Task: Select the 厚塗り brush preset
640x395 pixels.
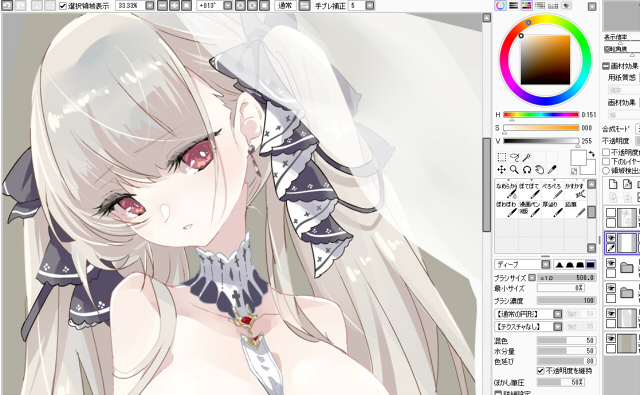Action: click(552, 209)
